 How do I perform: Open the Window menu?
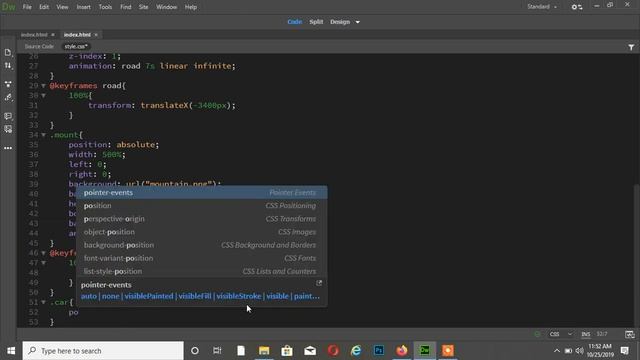tap(167, 7)
